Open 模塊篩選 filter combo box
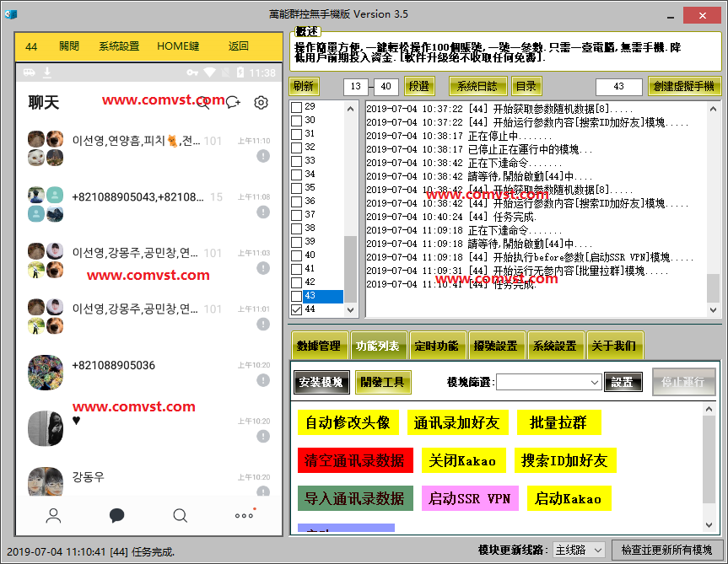The image size is (728, 564). click(x=549, y=382)
